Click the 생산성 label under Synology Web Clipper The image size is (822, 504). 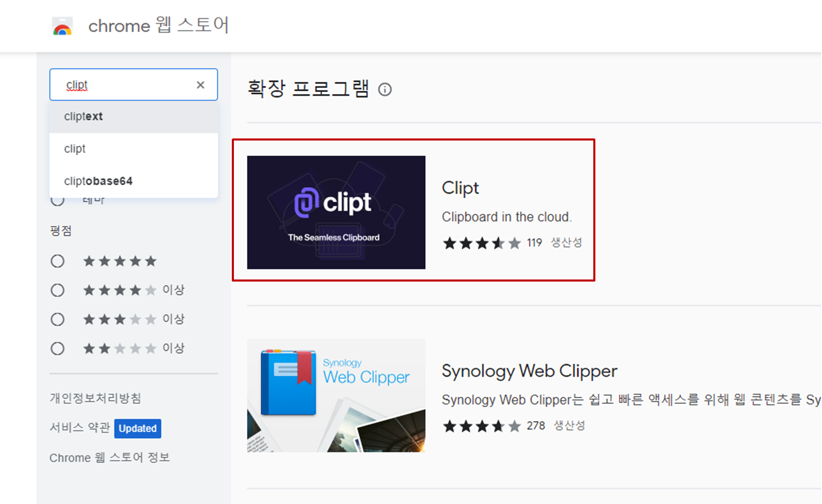(569, 426)
